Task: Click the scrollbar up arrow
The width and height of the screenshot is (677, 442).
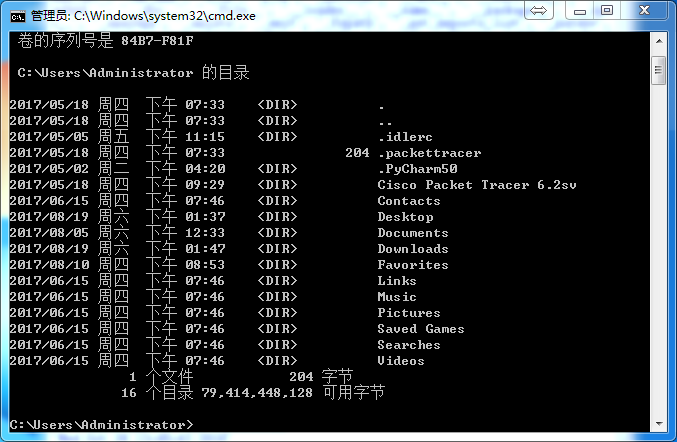Action: coord(659,41)
